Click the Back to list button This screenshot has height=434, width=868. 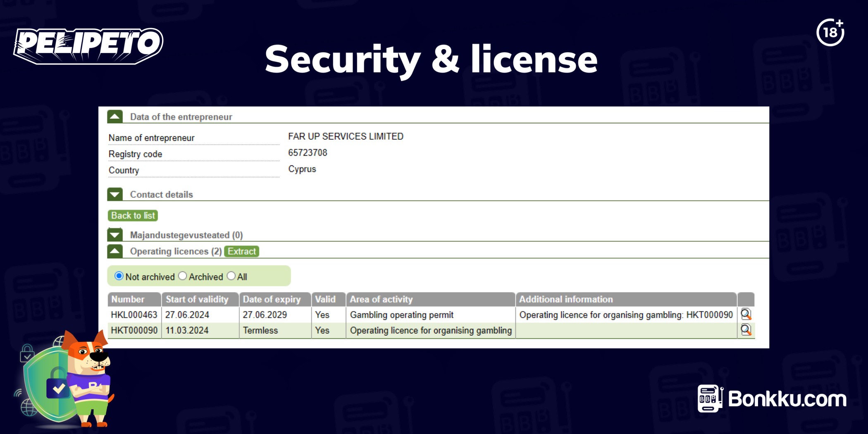point(133,215)
